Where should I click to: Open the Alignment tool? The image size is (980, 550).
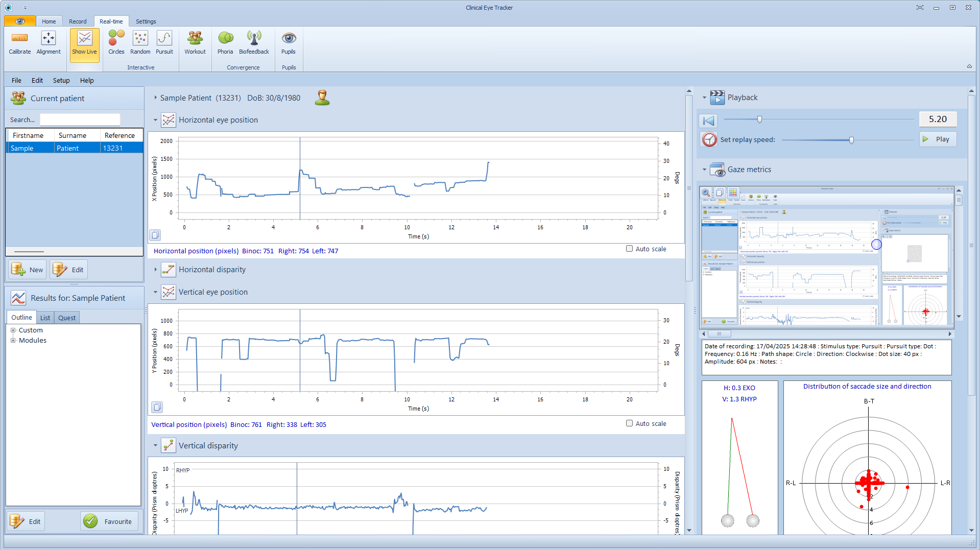(49, 39)
